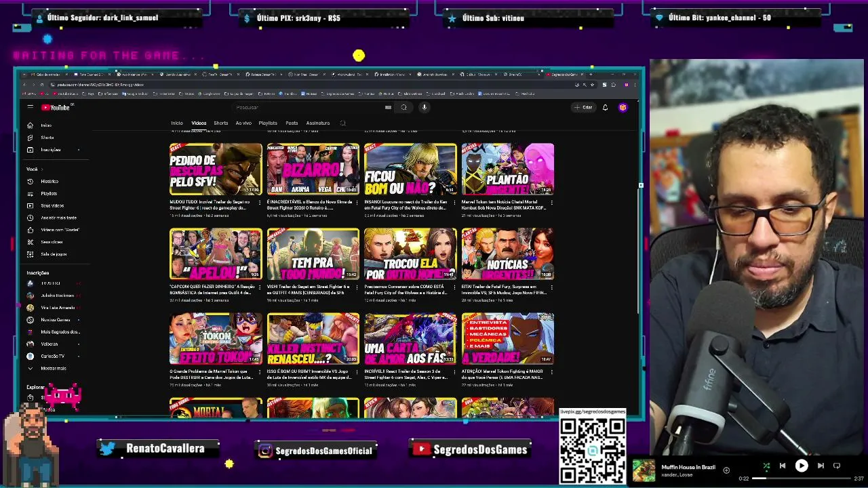Play or pause the music player
Viewport: 868px width, 488px height.
coord(802,466)
